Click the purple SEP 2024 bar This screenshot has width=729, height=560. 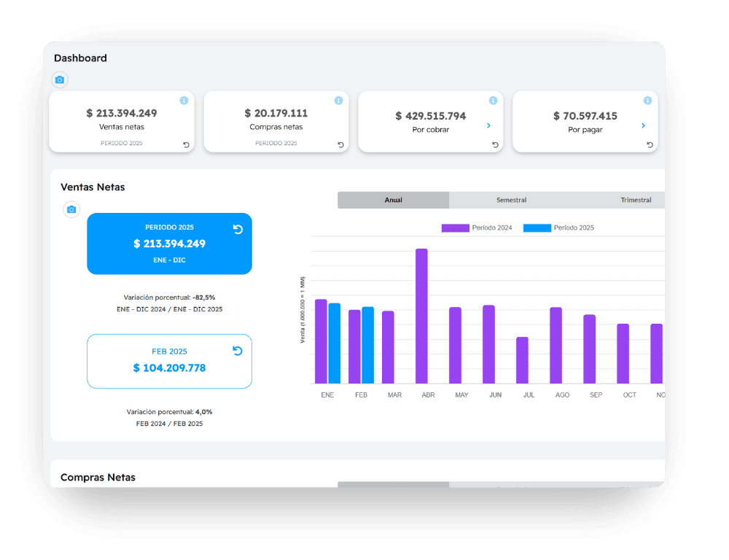[590, 349]
